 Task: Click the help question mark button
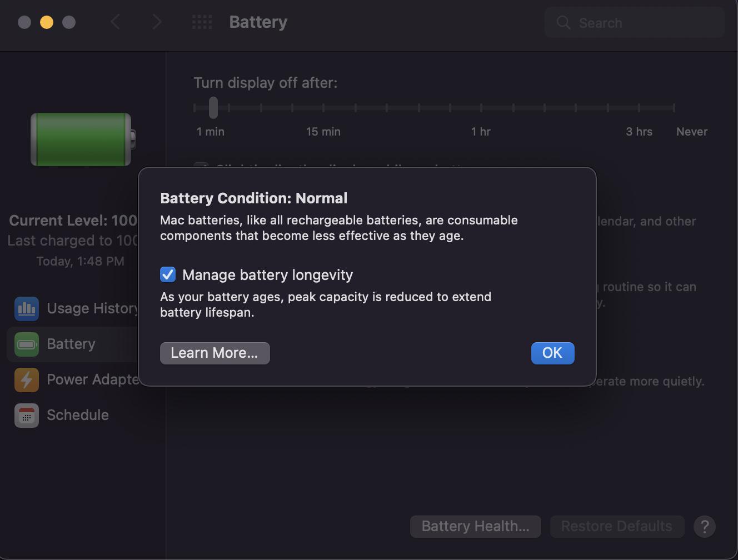pyautogui.click(x=704, y=526)
